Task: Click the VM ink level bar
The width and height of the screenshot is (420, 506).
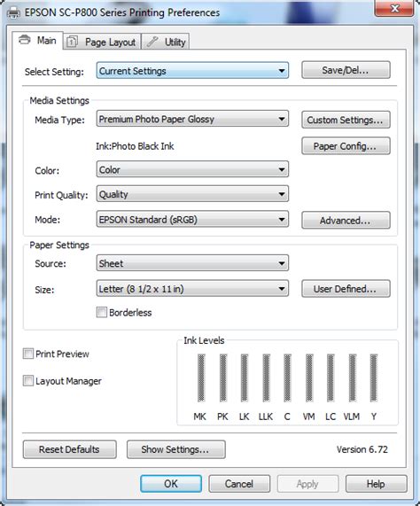Action: [309, 378]
